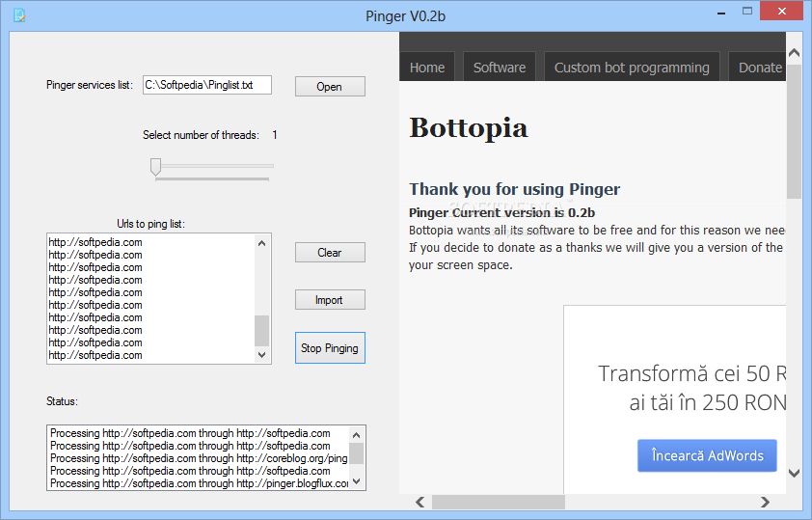
Task: Open the Software tab on Bottopia page
Action: pyautogui.click(x=500, y=68)
